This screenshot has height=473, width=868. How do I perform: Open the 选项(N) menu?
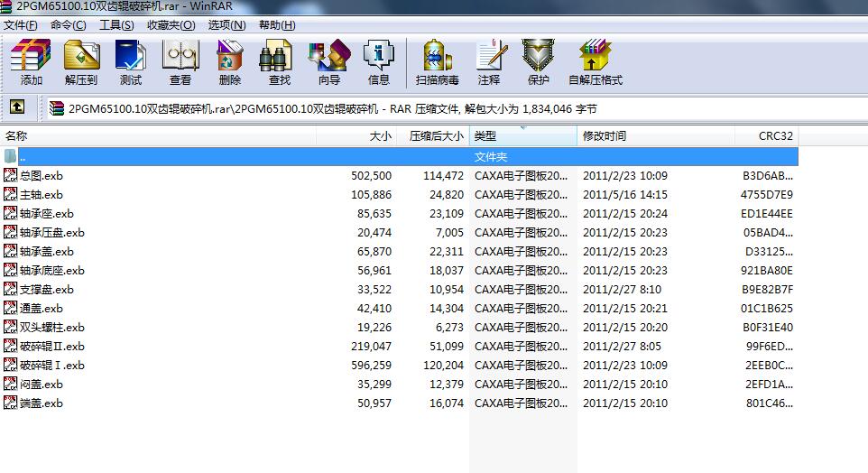[227, 25]
